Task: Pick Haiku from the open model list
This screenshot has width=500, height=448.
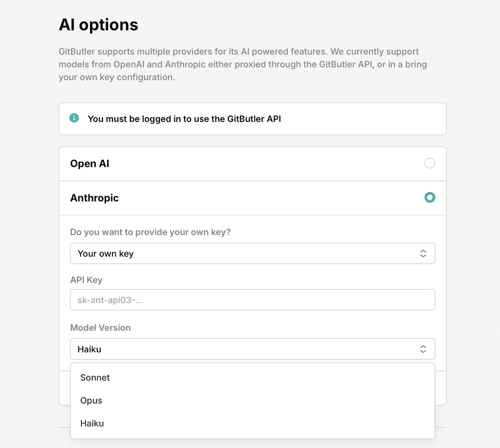Action: (x=92, y=423)
